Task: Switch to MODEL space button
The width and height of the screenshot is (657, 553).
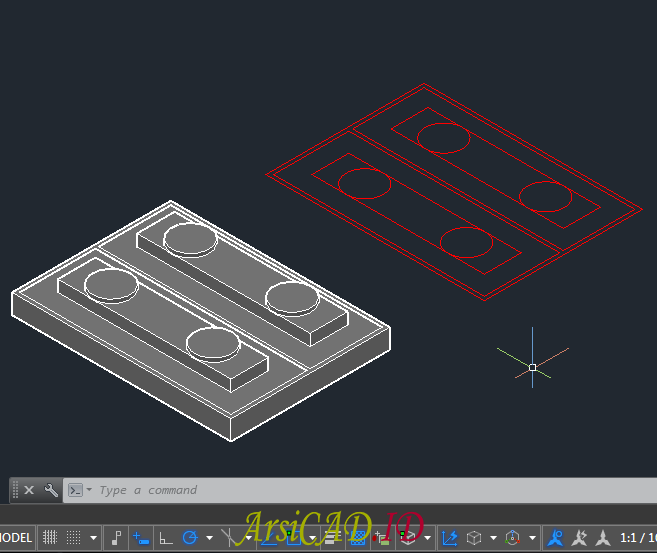Action: click(x=16, y=537)
